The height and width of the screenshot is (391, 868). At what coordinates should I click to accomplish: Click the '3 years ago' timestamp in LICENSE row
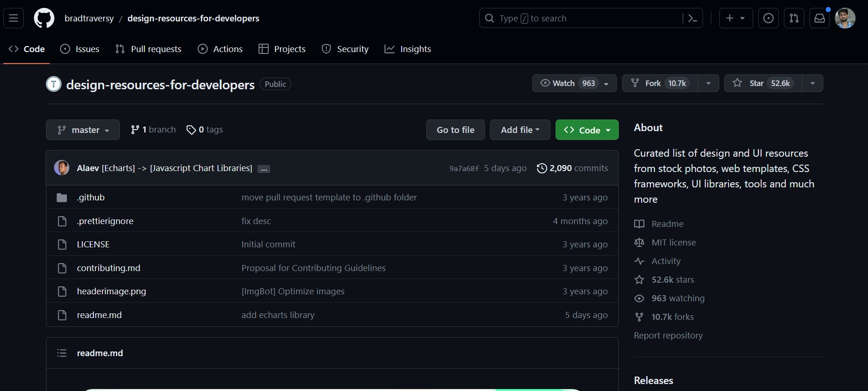tap(585, 244)
